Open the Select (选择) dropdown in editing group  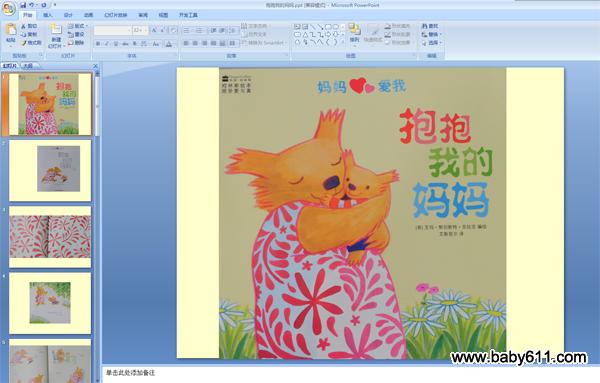(x=432, y=43)
